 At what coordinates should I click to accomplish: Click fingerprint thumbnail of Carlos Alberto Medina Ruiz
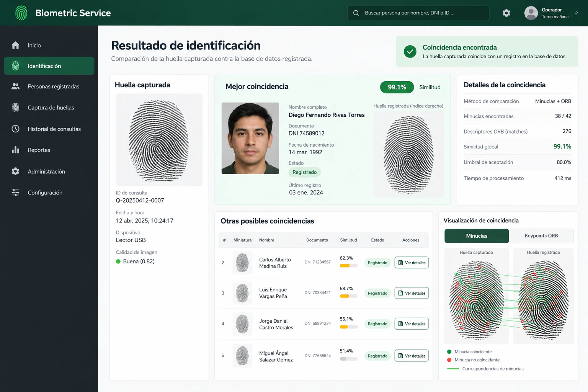[x=242, y=263]
